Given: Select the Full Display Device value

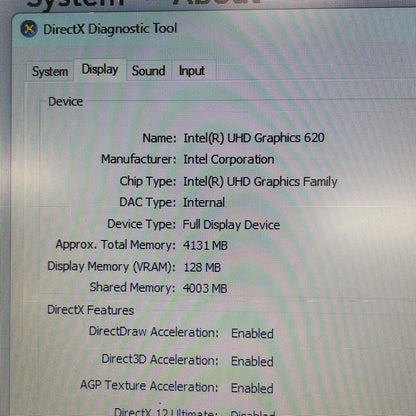Looking at the screenshot, I should click(231, 225).
